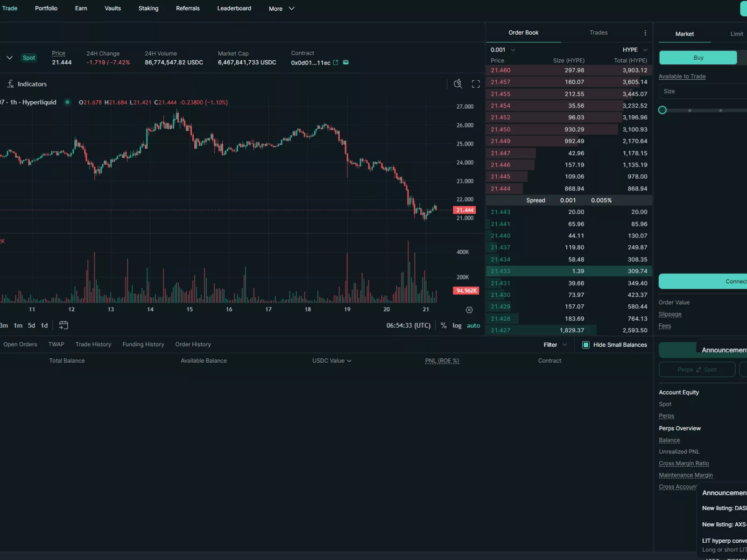Click the Perps to Spot transfer icon
This screenshot has width=747, height=560.
pyautogui.click(x=698, y=370)
